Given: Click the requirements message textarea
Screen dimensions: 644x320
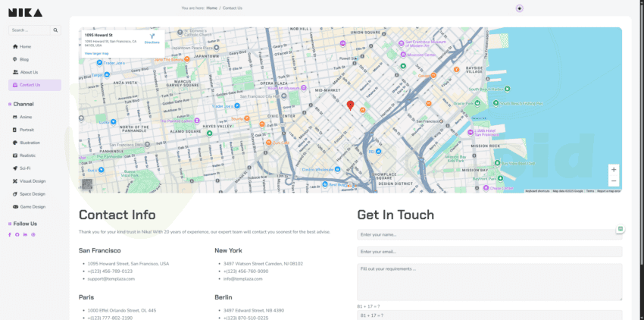Looking at the screenshot, I should (x=489, y=281).
